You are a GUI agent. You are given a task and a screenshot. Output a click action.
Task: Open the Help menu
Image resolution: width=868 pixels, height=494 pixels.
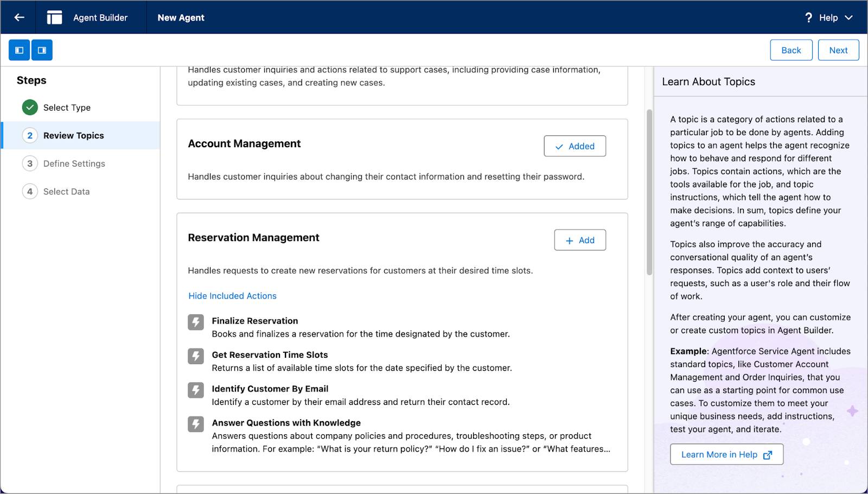(x=828, y=17)
